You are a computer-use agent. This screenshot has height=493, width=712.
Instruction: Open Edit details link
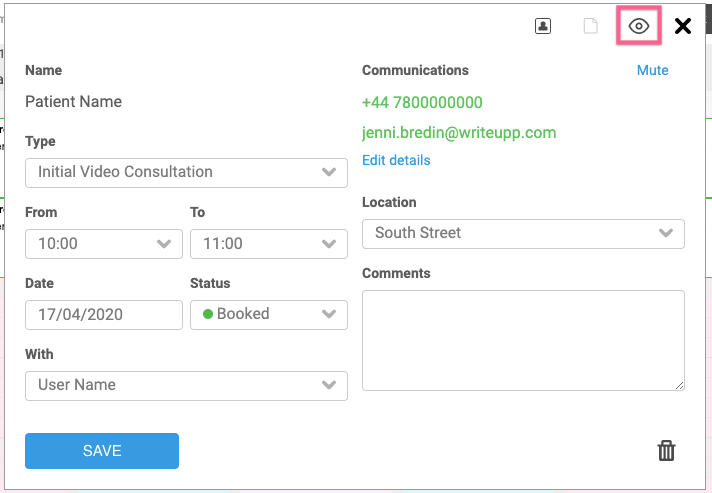pyautogui.click(x=396, y=160)
